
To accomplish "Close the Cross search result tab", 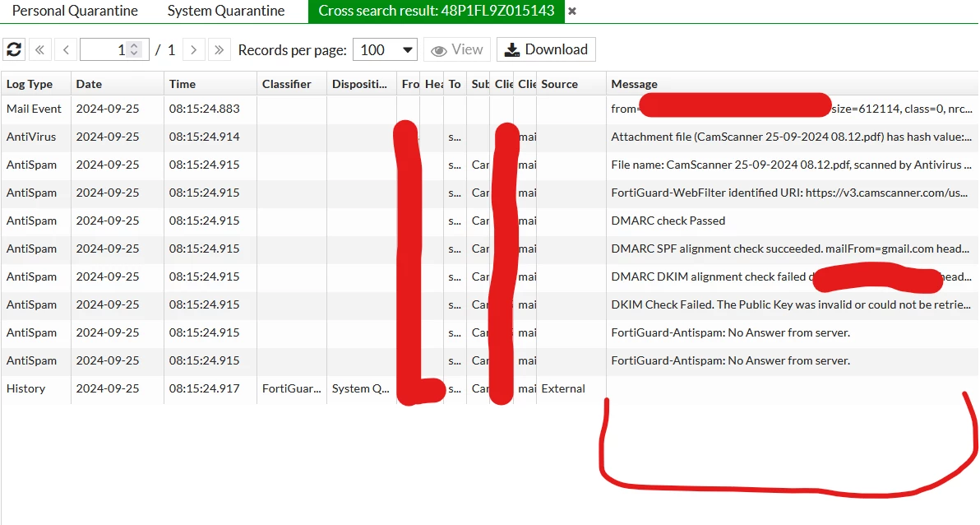I will [x=572, y=12].
